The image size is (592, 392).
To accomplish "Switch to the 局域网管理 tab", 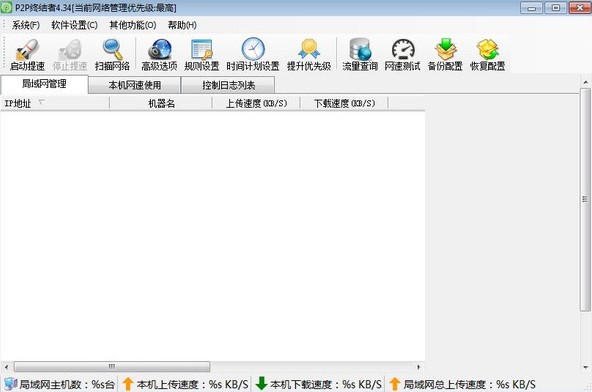I will coord(45,84).
